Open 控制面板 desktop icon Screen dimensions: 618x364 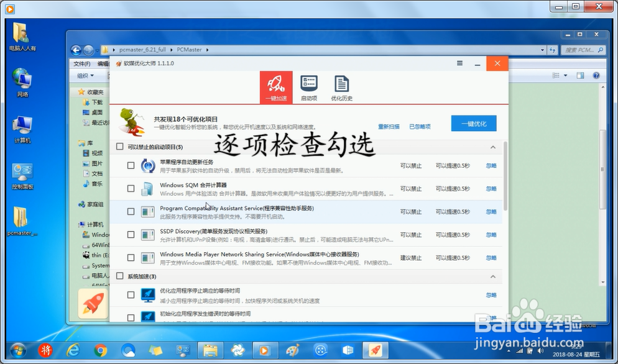[x=22, y=176]
